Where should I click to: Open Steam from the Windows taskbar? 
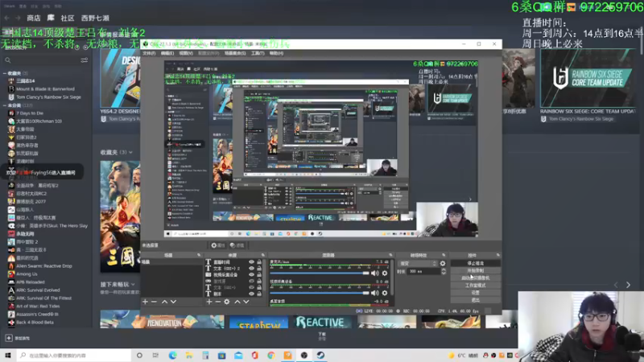[x=320, y=355]
